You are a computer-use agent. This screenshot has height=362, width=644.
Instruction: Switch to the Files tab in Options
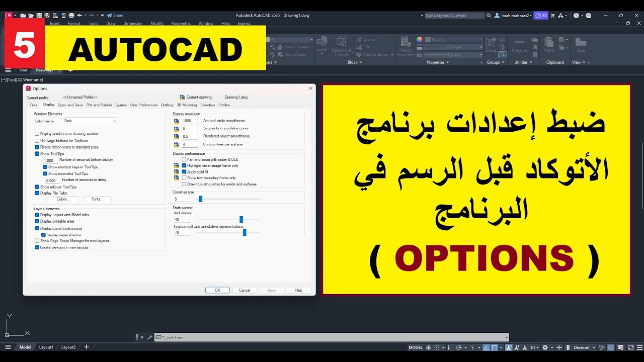(33, 105)
